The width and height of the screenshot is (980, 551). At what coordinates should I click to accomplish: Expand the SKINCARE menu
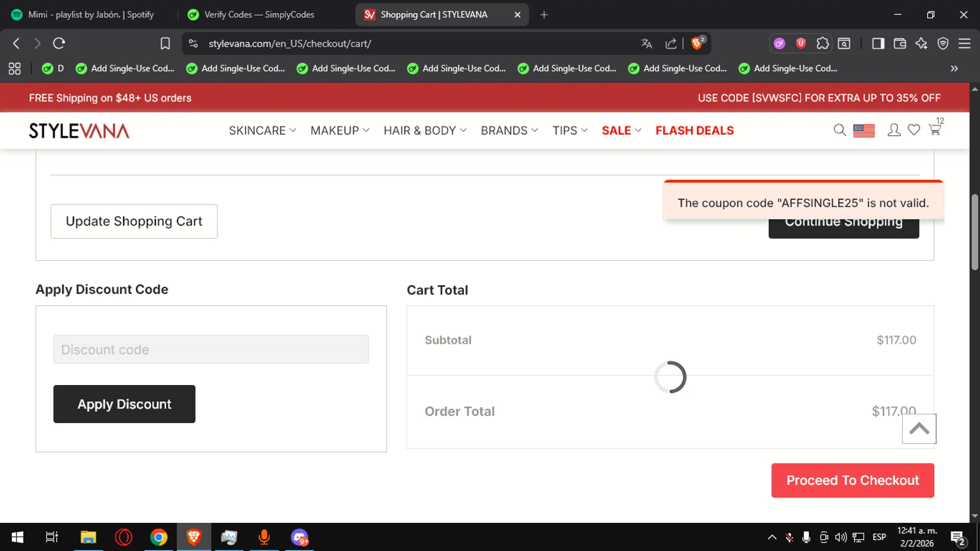point(263,130)
